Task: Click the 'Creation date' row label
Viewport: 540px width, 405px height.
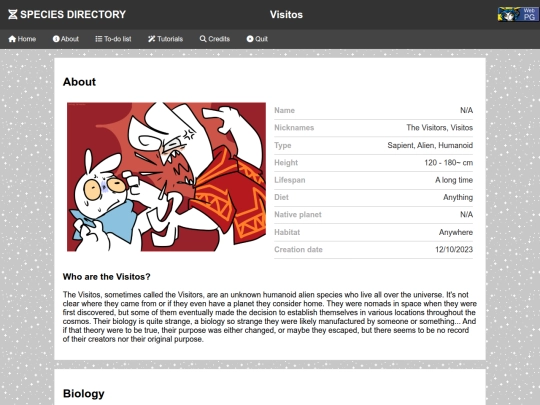Action: [x=299, y=250]
